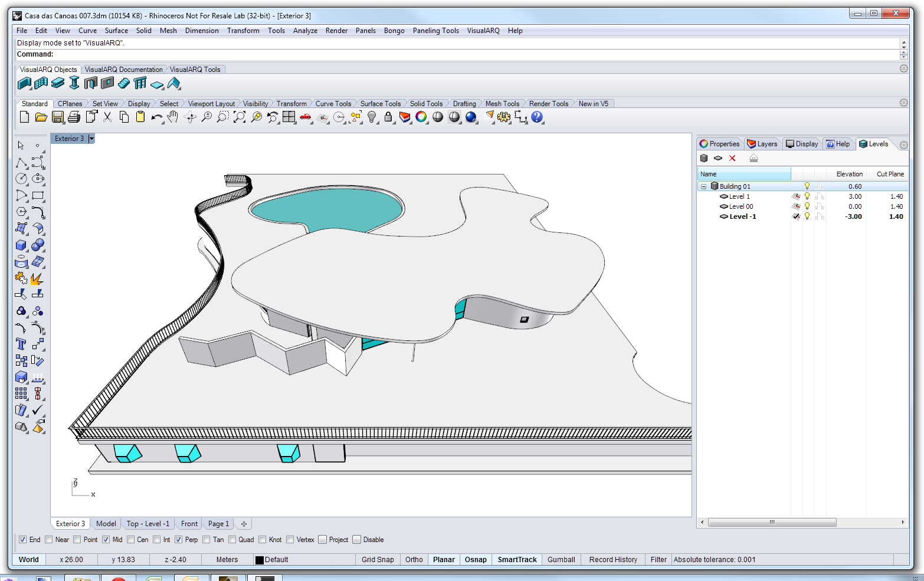Switch to VisualARQ Documentation toolbar tab
Screen dimensions: 924x581
[123, 70]
